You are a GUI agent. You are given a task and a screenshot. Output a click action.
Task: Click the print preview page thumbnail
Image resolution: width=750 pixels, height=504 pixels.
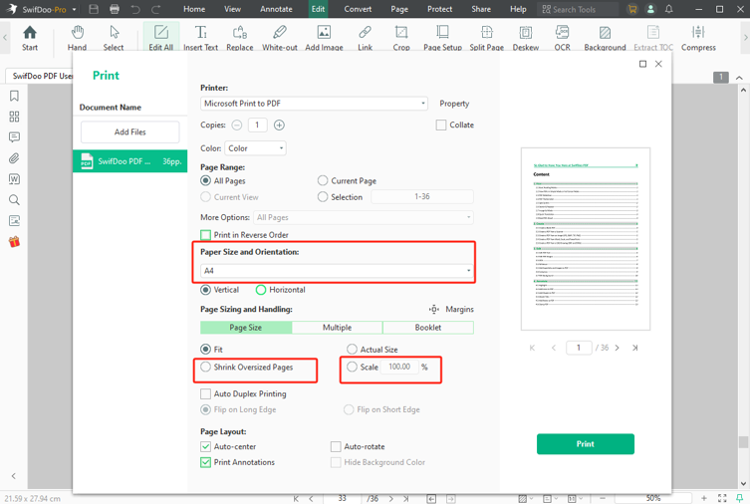585,239
